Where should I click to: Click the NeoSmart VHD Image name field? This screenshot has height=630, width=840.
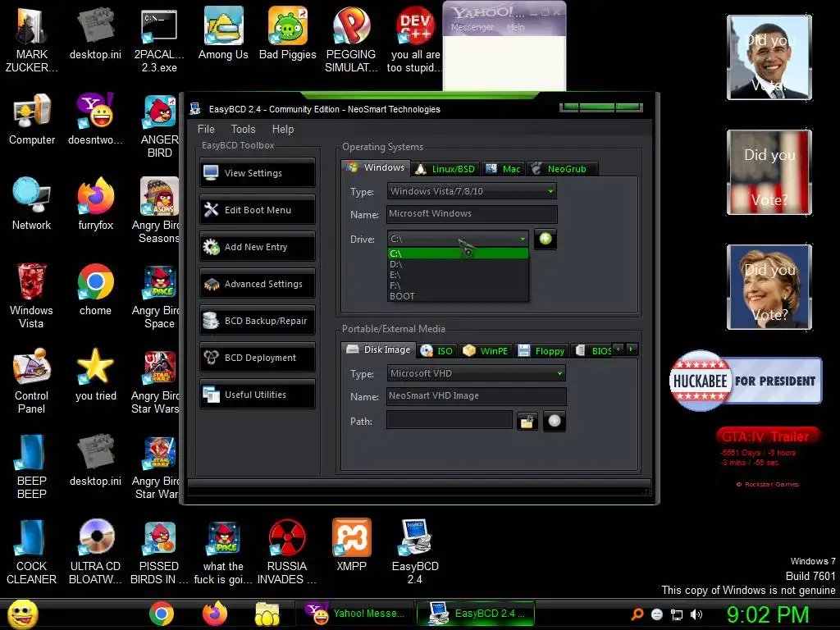click(476, 396)
